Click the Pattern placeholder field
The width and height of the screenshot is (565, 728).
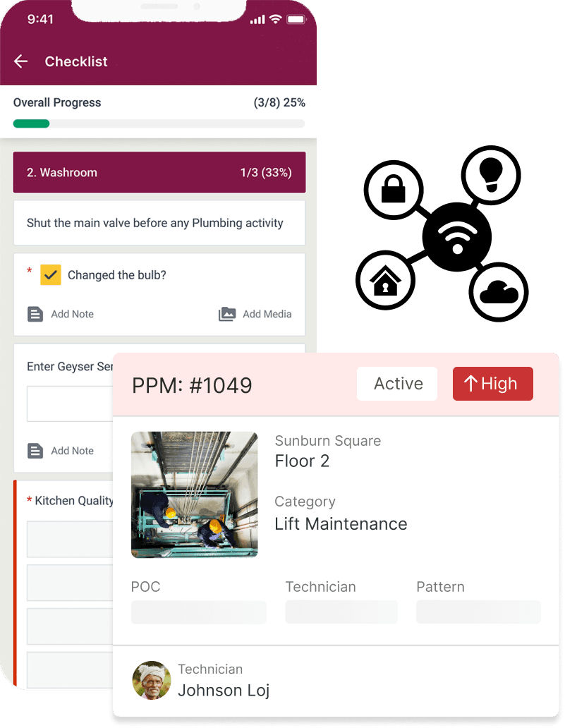478,612
